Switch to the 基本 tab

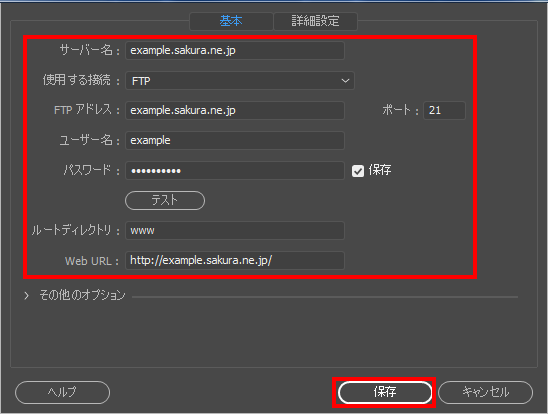click(x=231, y=21)
